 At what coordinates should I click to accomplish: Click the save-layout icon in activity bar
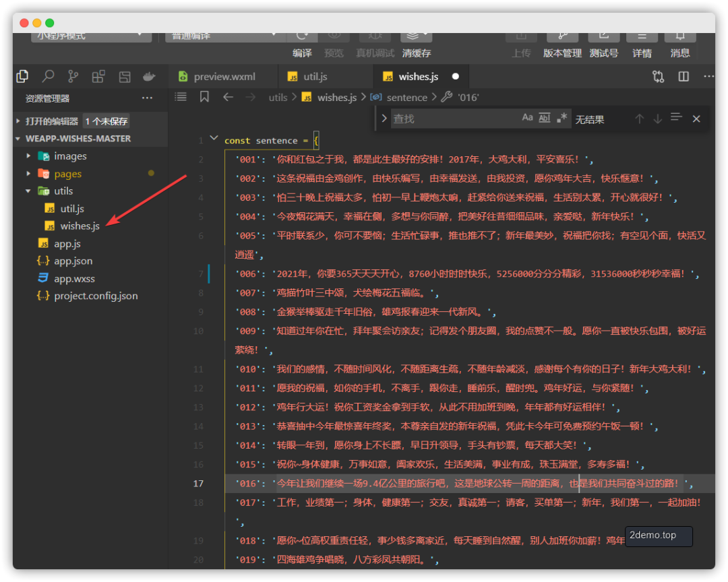pos(125,77)
